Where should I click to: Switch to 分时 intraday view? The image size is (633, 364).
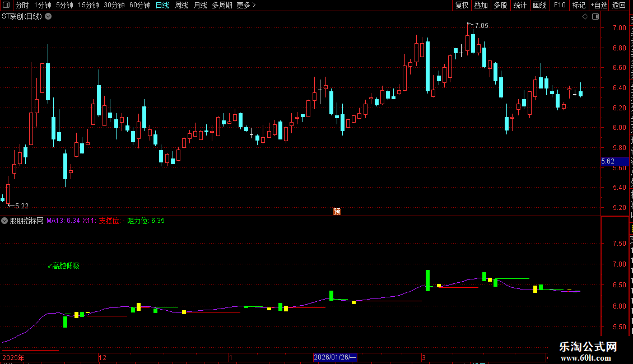click(x=22, y=5)
